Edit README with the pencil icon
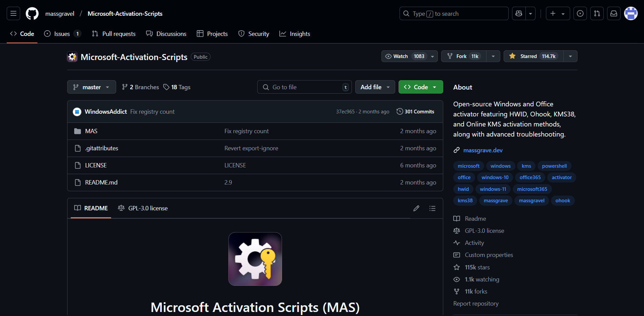This screenshot has height=316, width=644. [416, 208]
